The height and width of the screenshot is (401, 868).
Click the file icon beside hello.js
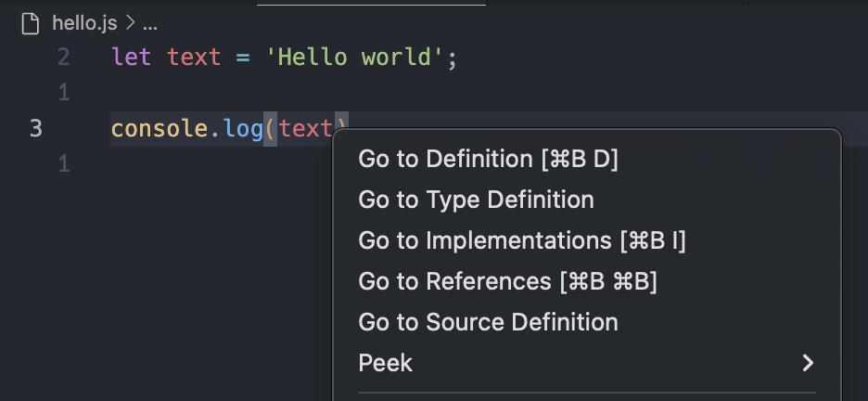click(x=31, y=23)
